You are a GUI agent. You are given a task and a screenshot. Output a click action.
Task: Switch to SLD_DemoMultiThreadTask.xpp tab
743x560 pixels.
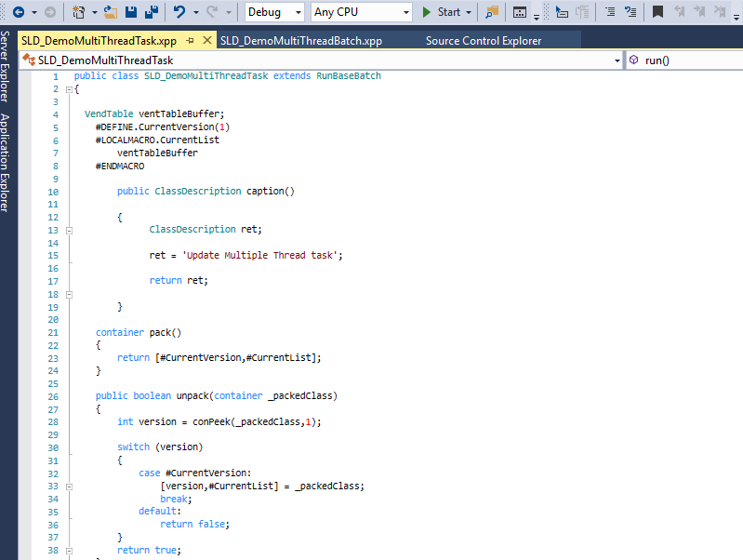99,41
